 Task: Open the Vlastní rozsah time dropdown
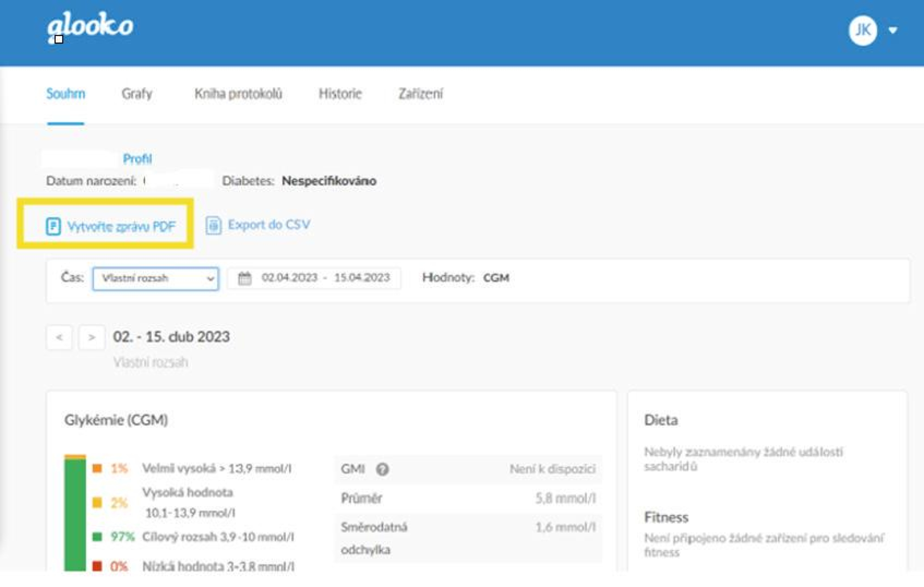pos(155,279)
